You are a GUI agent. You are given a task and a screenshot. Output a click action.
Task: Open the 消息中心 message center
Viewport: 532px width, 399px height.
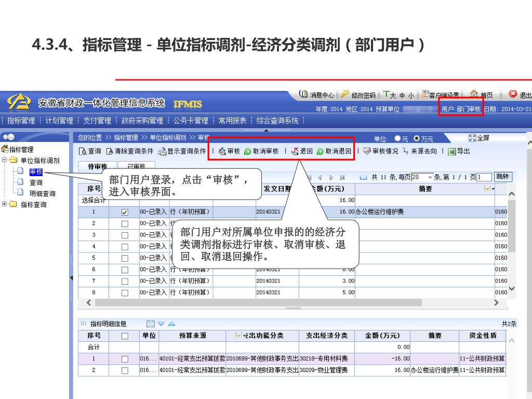click(317, 95)
